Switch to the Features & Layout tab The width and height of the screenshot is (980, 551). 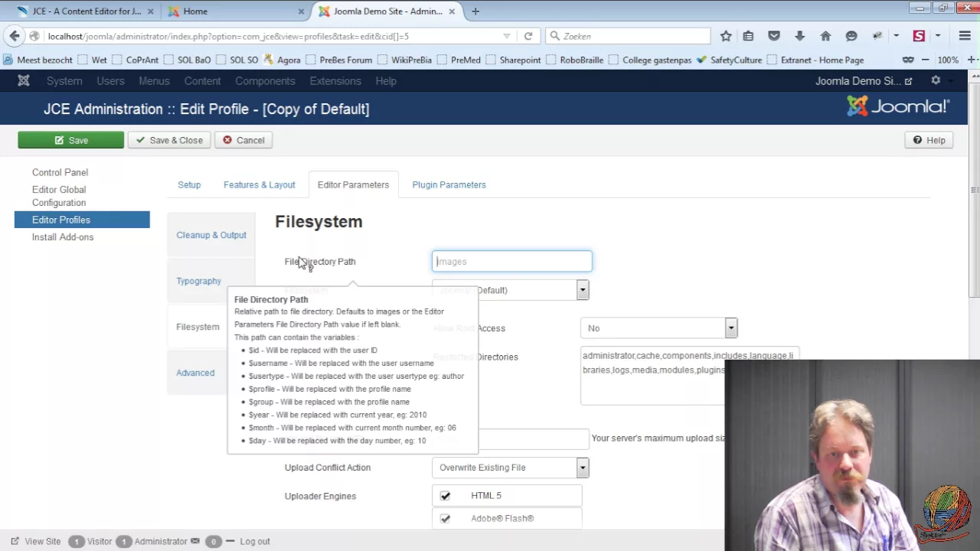pyautogui.click(x=259, y=184)
